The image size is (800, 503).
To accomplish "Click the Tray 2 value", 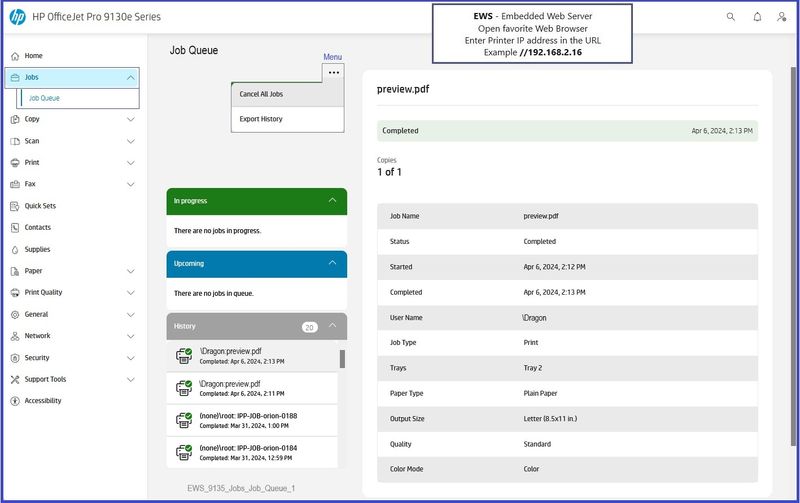I will tap(533, 368).
